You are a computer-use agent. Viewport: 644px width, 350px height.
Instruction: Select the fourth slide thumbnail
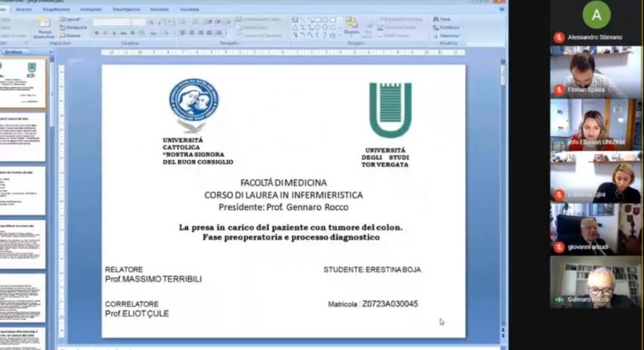[x=23, y=244]
